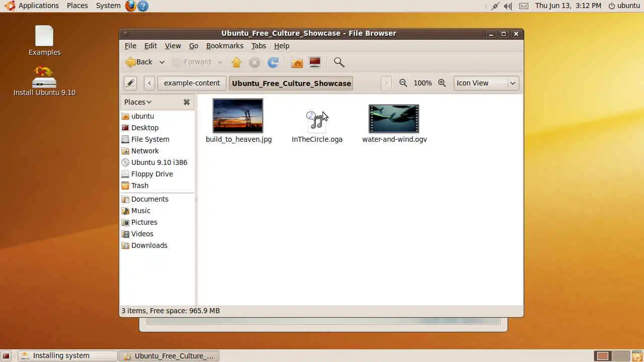This screenshot has width=644, height=362.
Task: Open the Edit menu
Action: click(150, 46)
